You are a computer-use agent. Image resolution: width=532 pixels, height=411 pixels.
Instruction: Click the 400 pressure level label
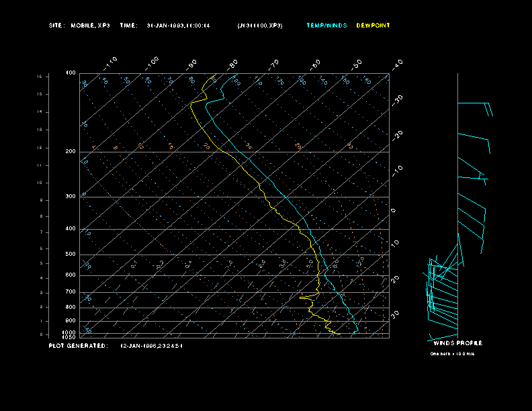(x=71, y=228)
